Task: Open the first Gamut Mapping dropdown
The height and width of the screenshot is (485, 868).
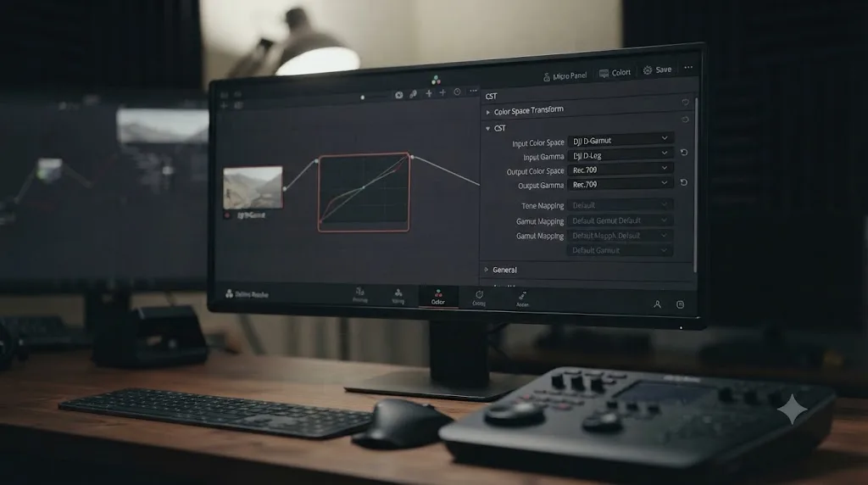Action: tap(620, 220)
